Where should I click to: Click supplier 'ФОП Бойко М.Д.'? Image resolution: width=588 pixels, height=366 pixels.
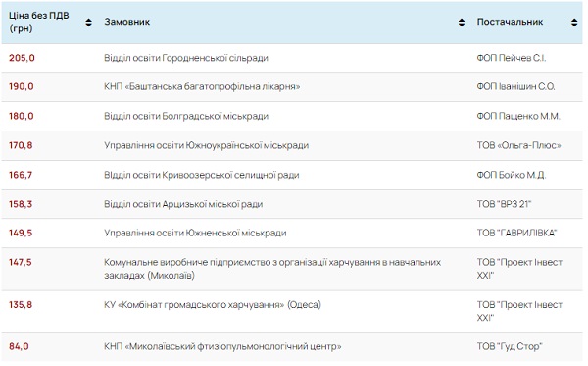coord(512,175)
